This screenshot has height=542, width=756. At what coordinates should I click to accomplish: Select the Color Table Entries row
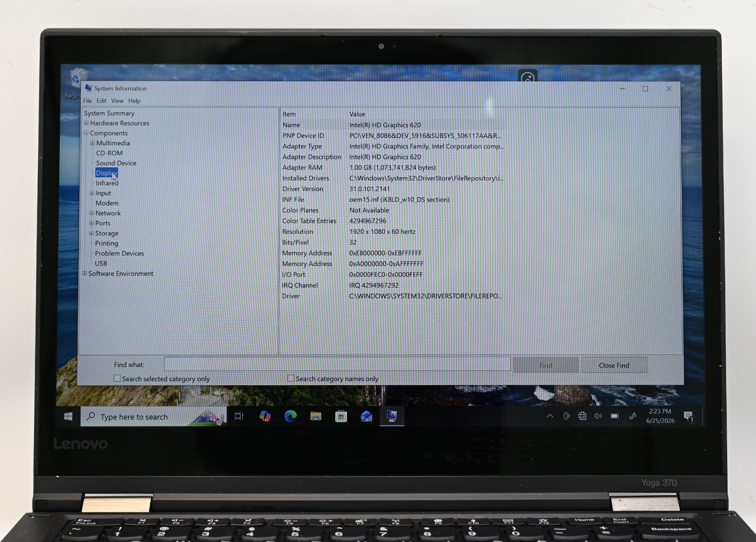[393, 221]
